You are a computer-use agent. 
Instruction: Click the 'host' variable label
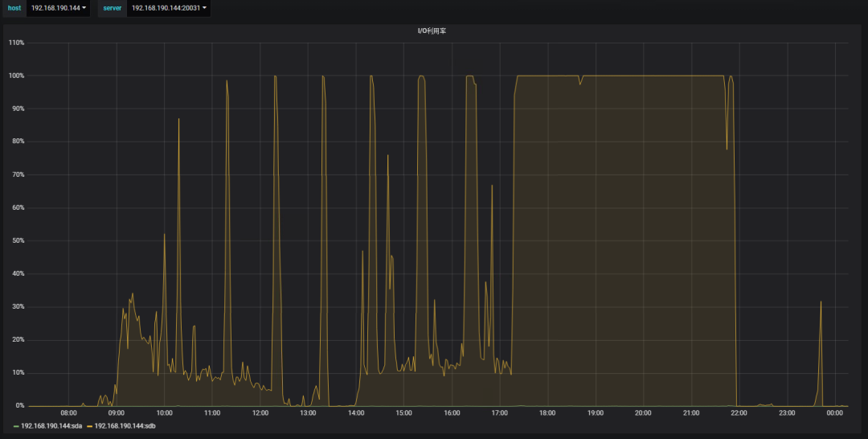click(x=14, y=8)
